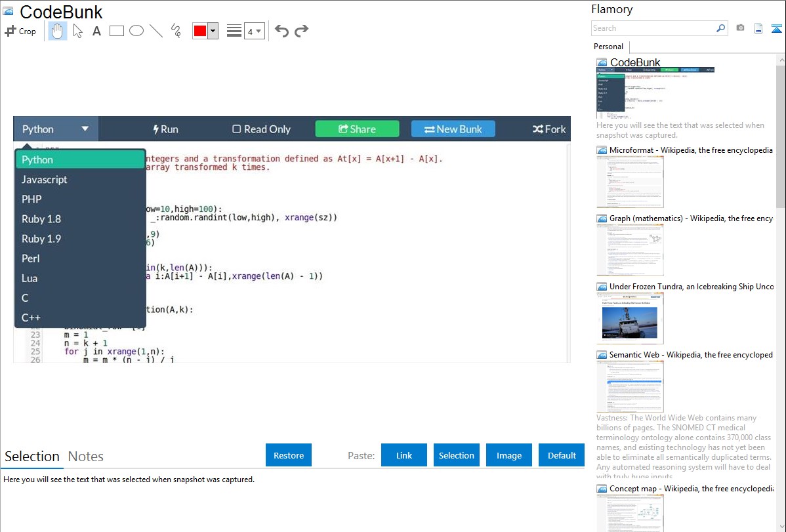Screen dimensions: 786x532
Task: Choose the text annotation tool
Action: click(x=96, y=31)
